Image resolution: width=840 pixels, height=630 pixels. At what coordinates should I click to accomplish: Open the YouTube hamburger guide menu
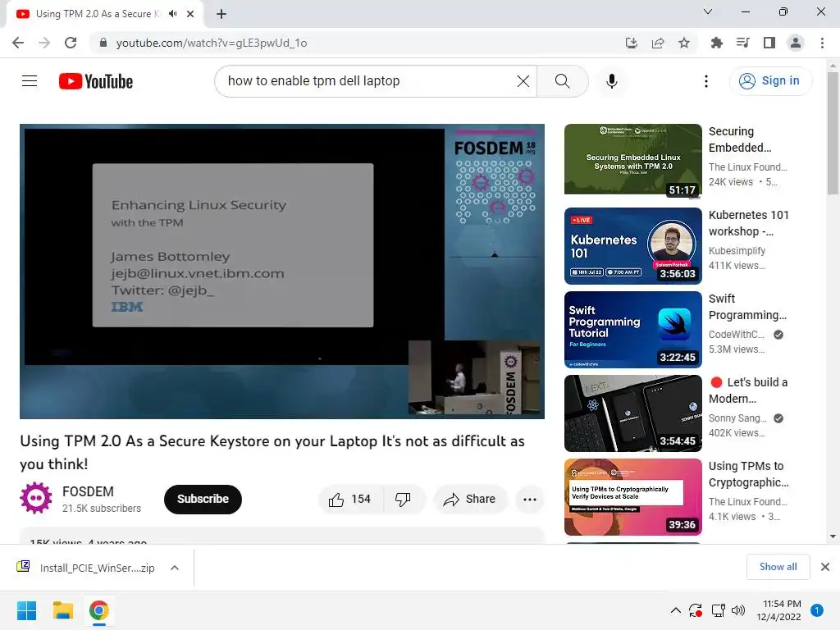30,81
